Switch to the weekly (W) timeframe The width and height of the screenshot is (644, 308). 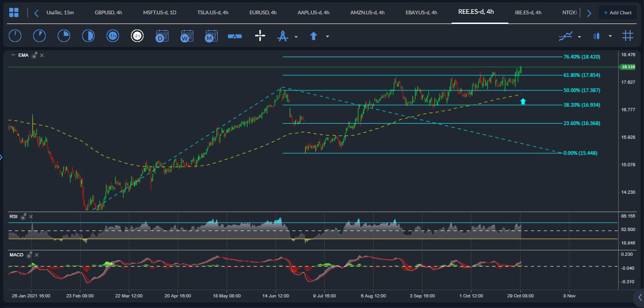click(187, 36)
